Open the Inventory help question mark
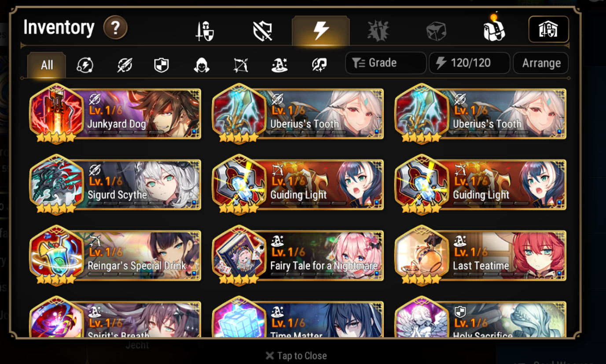The height and width of the screenshot is (364, 606). pyautogui.click(x=115, y=28)
